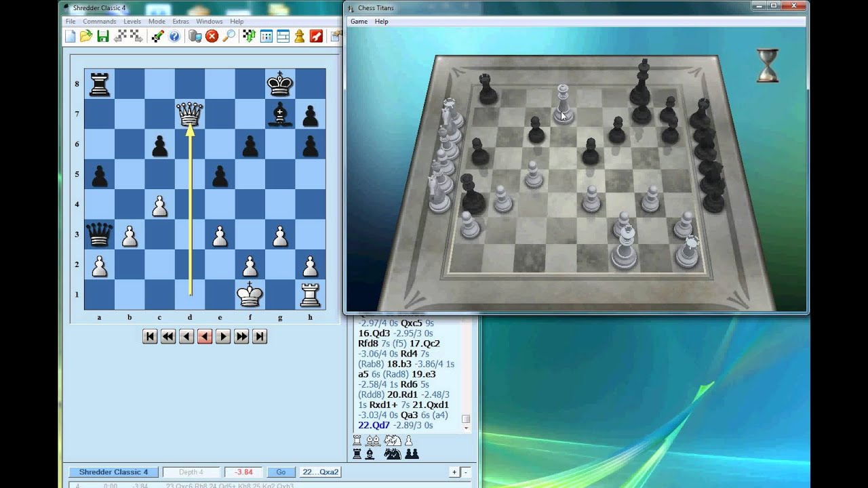Step forward one move with right arrow

pyautogui.click(x=223, y=337)
